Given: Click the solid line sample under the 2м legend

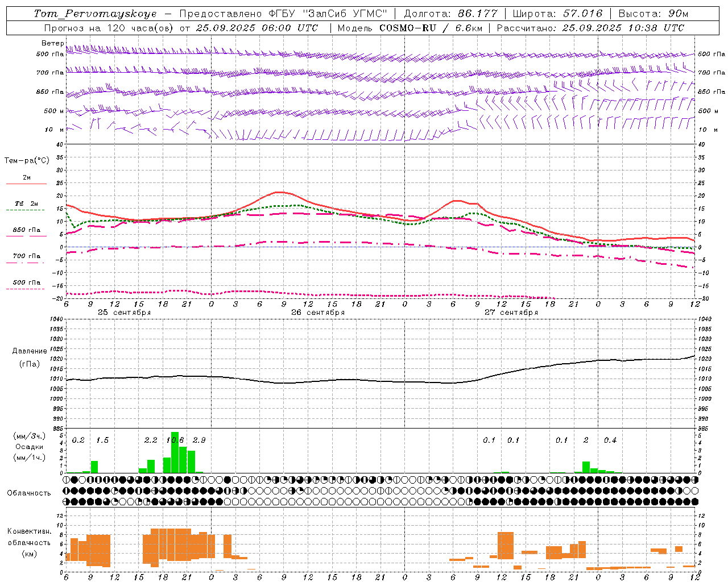Looking at the screenshot, I should click(x=27, y=184).
